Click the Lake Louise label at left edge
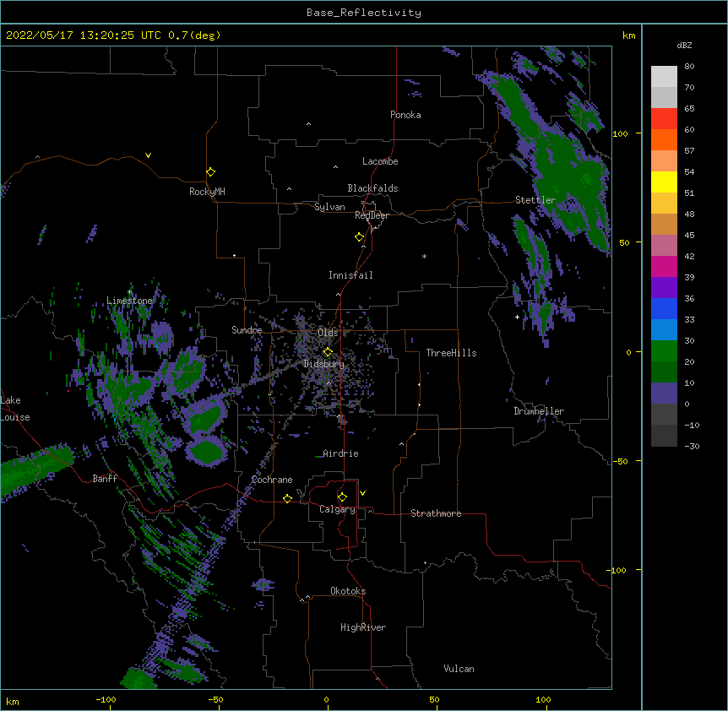This screenshot has width=728, height=711. tap(15, 409)
